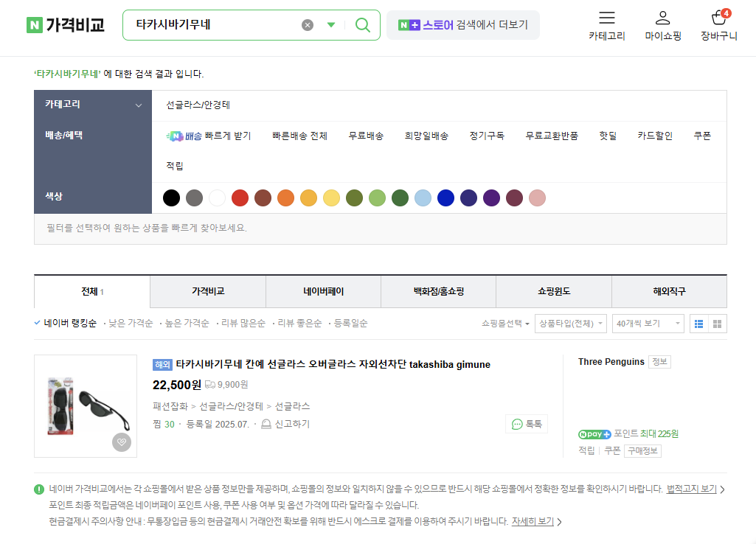
Task: Enable the 무료배송 filter
Action: click(366, 136)
